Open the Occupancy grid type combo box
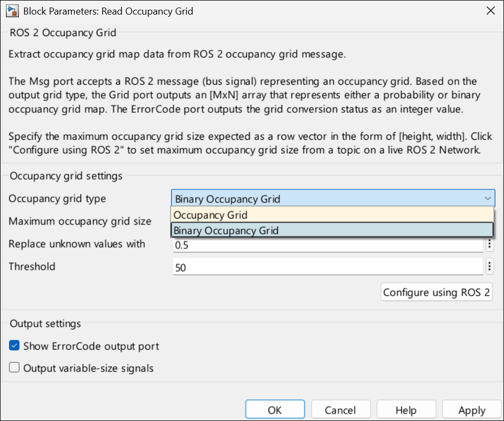 324,198
